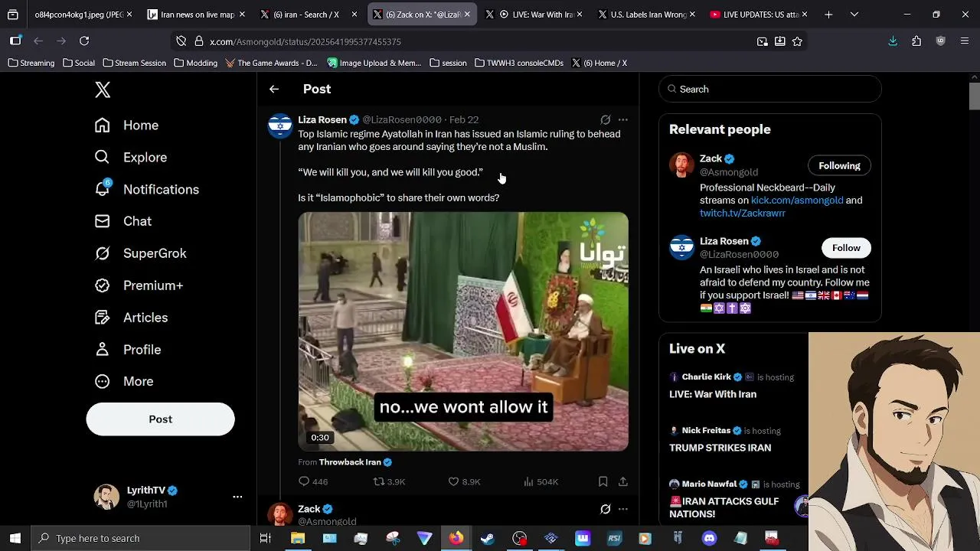Go to Home in X sidebar
Image resolution: width=980 pixels, height=551 pixels.
[126, 126]
